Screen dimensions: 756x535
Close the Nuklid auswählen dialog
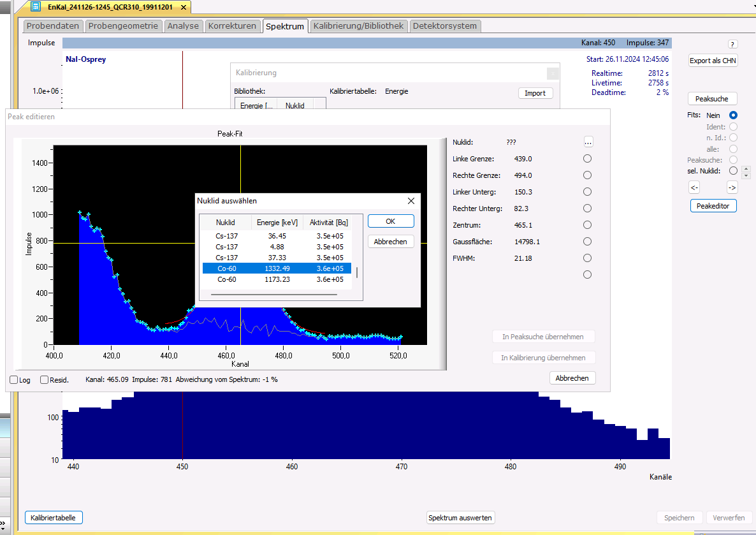pos(411,201)
